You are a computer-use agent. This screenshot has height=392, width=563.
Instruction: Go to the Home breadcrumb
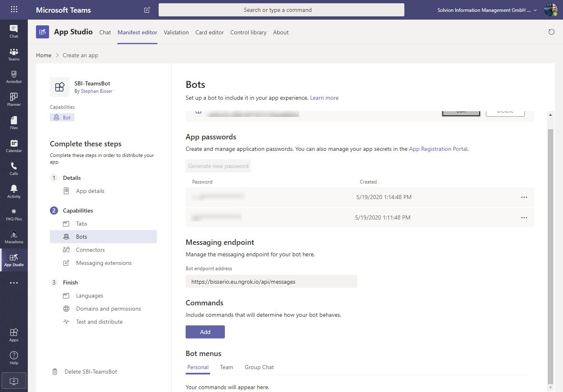pos(44,55)
